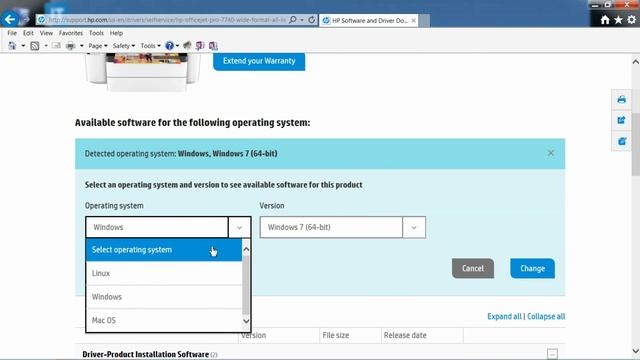The width and height of the screenshot is (640, 360).
Task: Dismiss the detected operating system banner
Action: [x=551, y=153]
